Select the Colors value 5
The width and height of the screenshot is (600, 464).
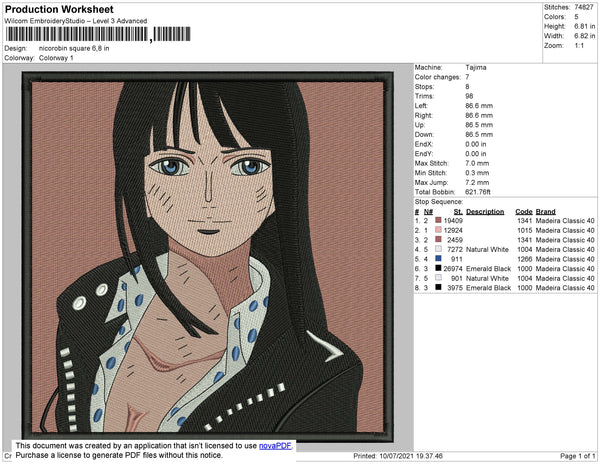point(576,17)
